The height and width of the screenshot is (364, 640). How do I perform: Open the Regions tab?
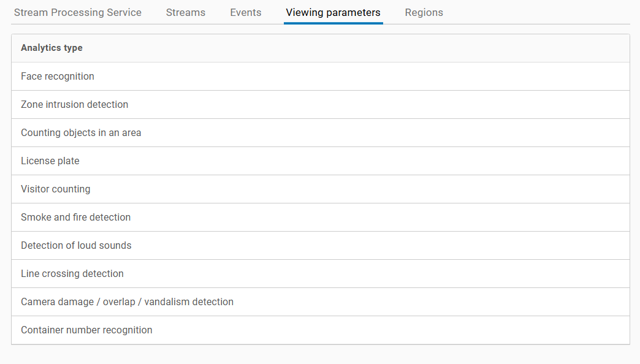[424, 12]
